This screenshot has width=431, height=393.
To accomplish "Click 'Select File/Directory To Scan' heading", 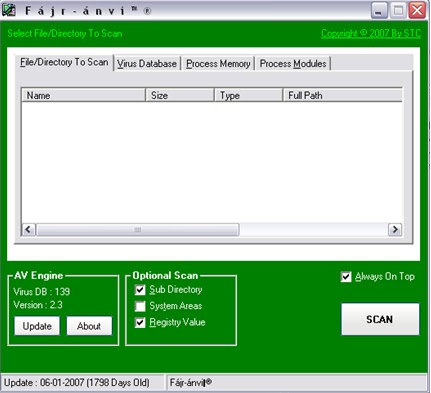I will [65, 33].
